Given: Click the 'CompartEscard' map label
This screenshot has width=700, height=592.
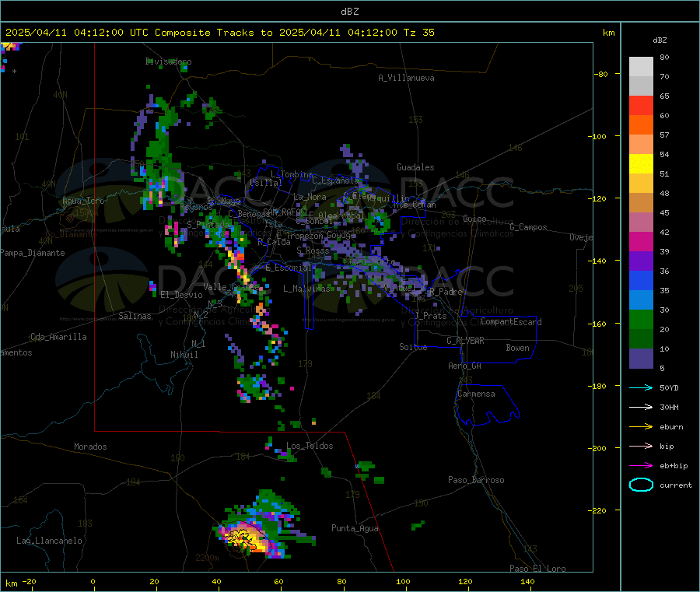Looking at the screenshot, I should [511, 321].
